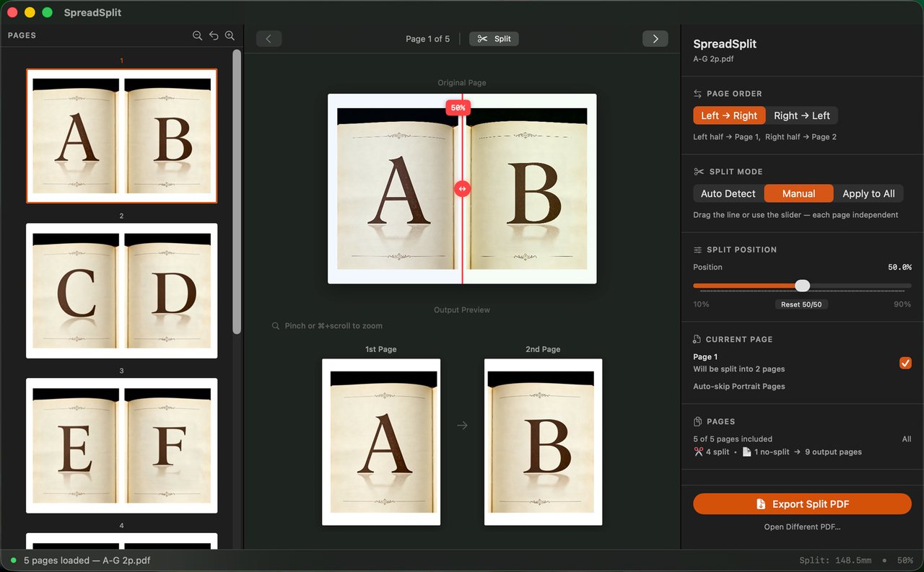Image resolution: width=924 pixels, height=572 pixels.
Task: Click Open Different PDF link
Action: point(802,527)
